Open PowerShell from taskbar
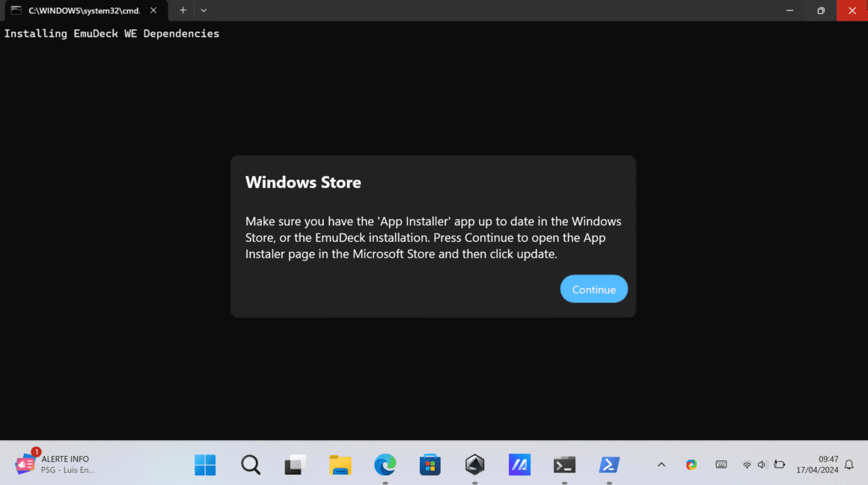This screenshot has width=868, height=485. coord(609,465)
